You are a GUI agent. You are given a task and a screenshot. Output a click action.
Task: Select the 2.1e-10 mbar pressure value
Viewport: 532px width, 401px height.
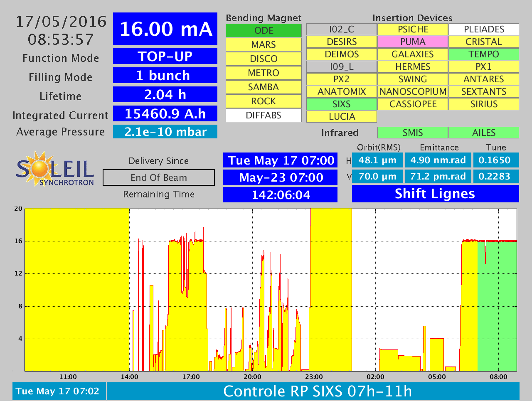click(x=165, y=132)
